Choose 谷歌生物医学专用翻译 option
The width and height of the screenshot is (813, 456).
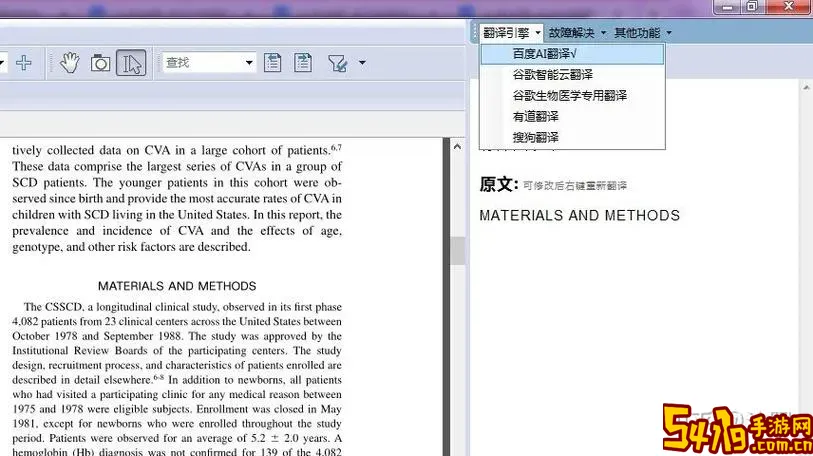pos(572,95)
